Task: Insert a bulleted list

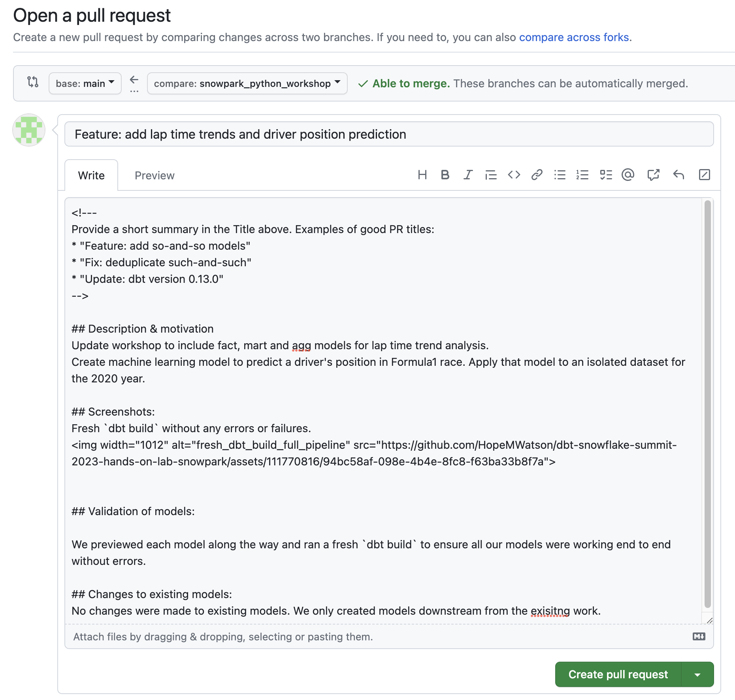Action: 560,175
